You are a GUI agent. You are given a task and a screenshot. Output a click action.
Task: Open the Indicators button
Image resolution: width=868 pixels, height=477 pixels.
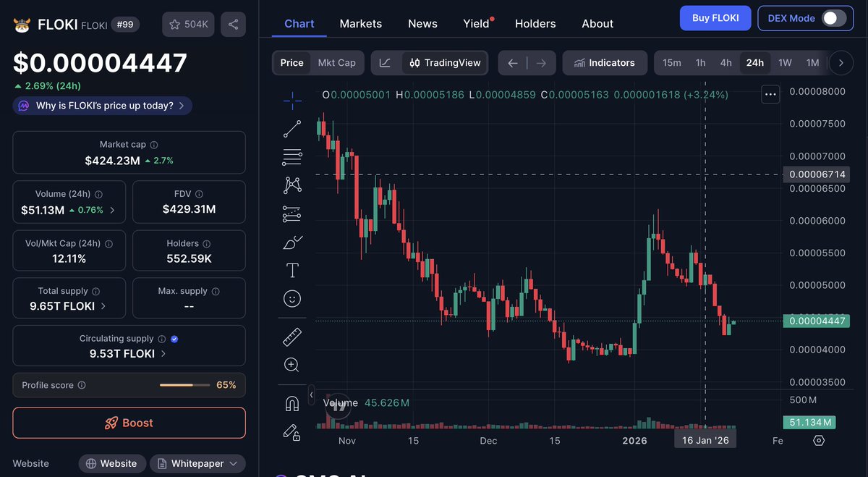pos(605,63)
